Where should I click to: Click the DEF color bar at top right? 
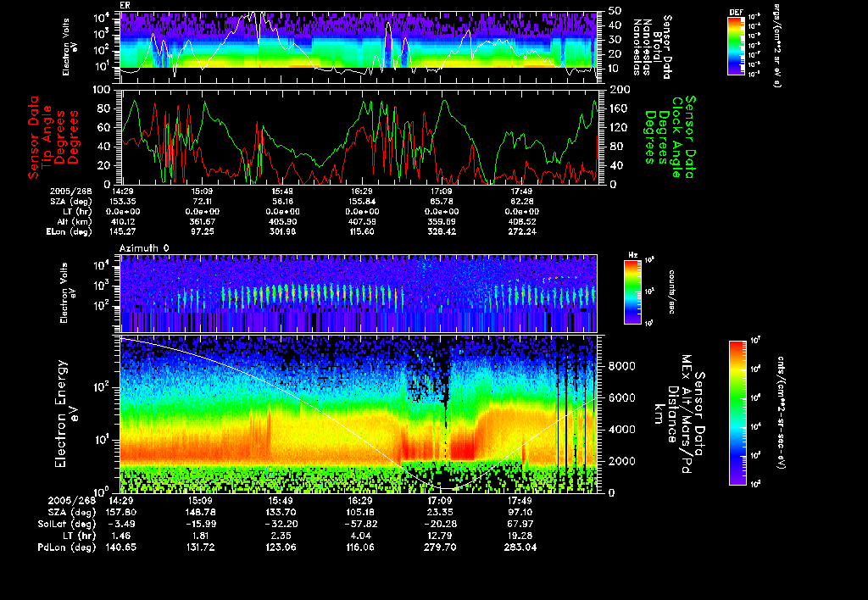point(736,46)
